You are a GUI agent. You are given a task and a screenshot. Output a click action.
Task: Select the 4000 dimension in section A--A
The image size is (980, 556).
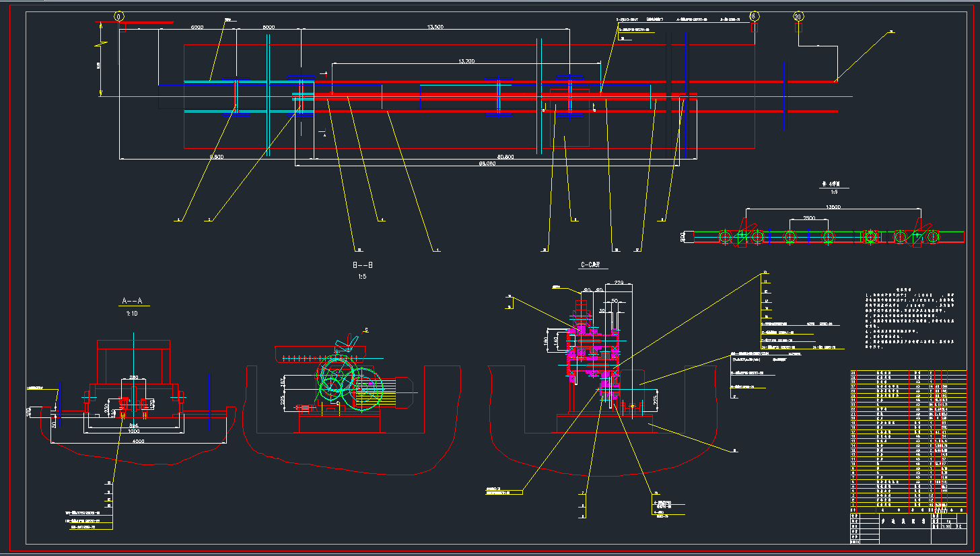pos(138,441)
